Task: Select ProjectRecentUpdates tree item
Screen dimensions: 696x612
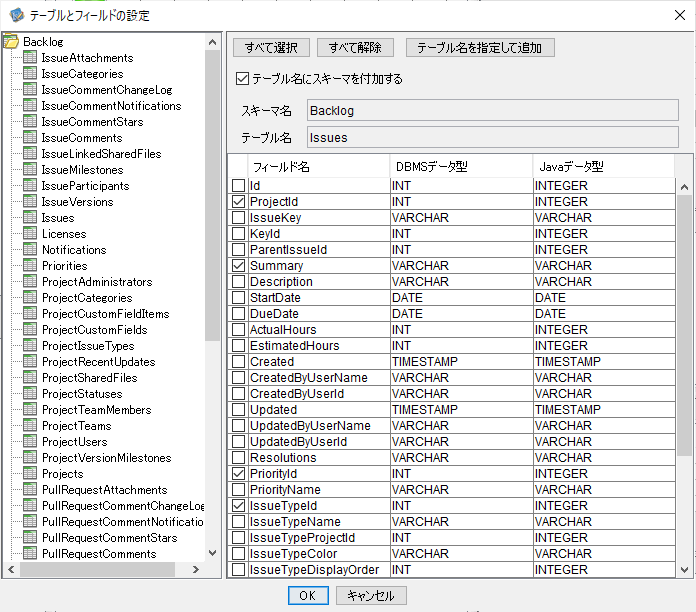Action: 99,362
